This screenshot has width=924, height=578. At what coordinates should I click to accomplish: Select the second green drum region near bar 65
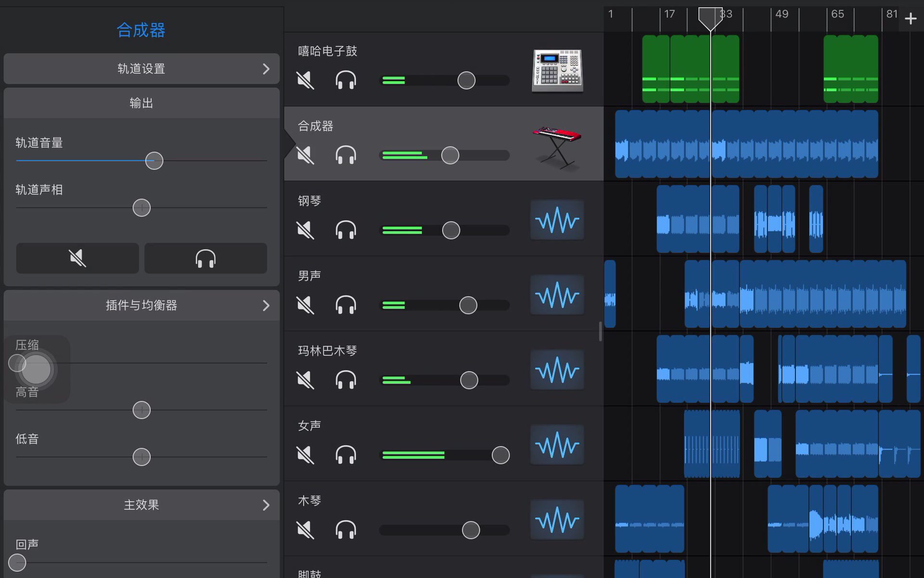851,69
